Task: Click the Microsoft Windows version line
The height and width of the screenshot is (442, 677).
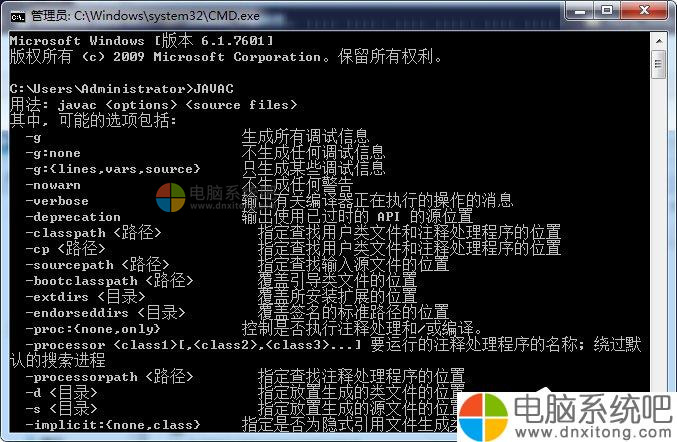Action: pyautogui.click(x=142, y=41)
